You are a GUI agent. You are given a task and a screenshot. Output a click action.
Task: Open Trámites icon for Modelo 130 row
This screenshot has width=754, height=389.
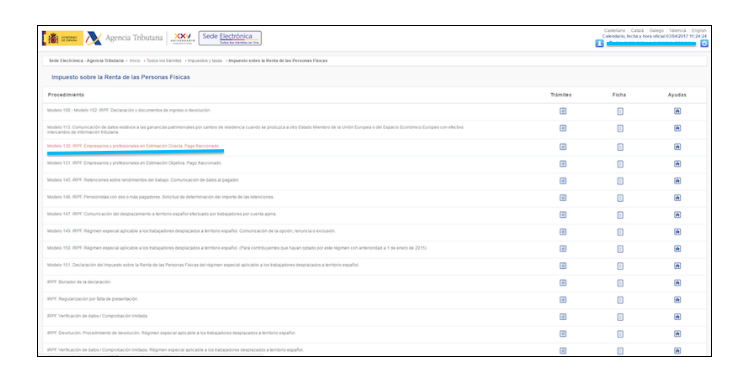point(563,147)
